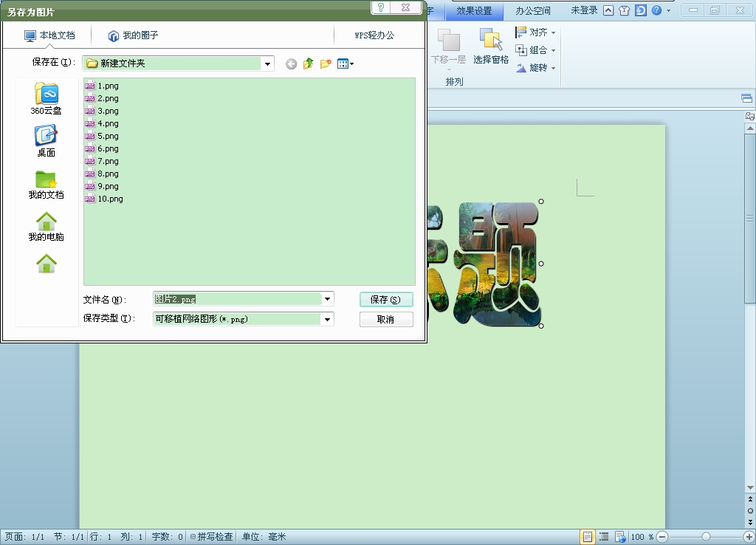Viewport: 756px width, 545px height.
Task: Open the view mode menu icon
Action: [x=346, y=64]
